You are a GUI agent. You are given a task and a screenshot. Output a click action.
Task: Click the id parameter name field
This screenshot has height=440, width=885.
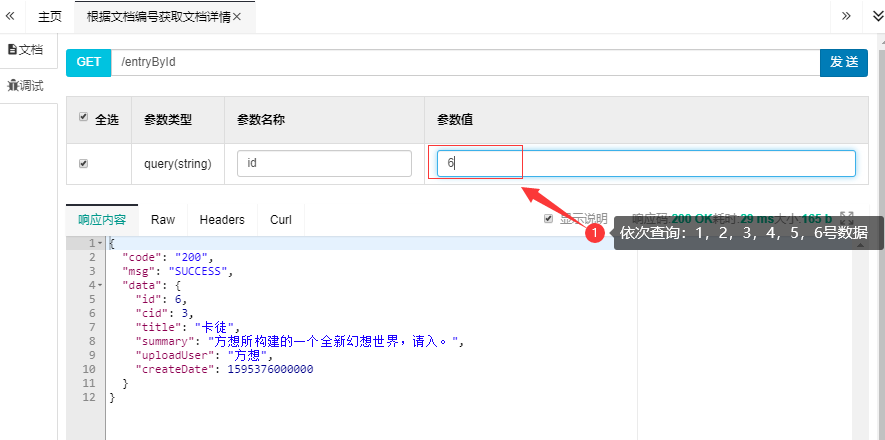pyautogui.click(x=324, y=164)
